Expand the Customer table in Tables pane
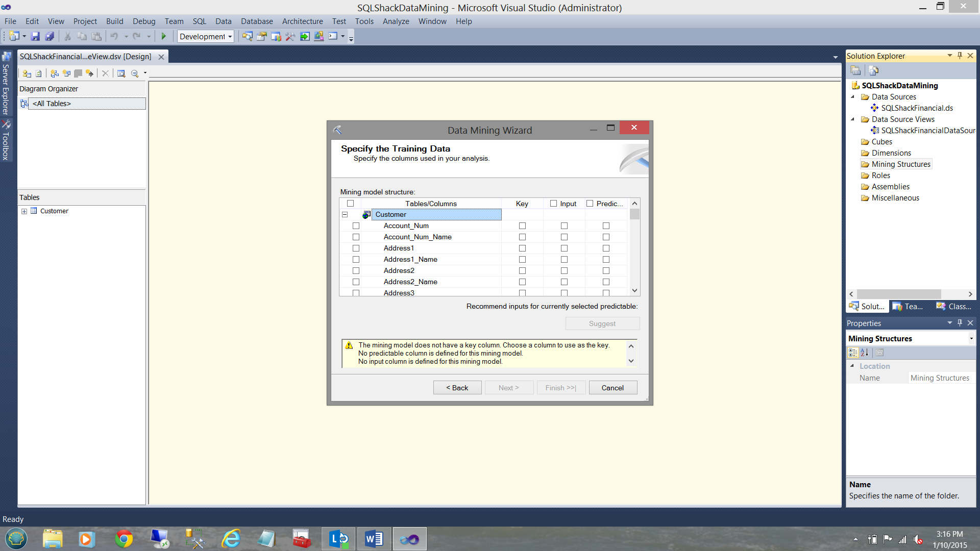Screen dimensions: 980x551 pos(24,211)
